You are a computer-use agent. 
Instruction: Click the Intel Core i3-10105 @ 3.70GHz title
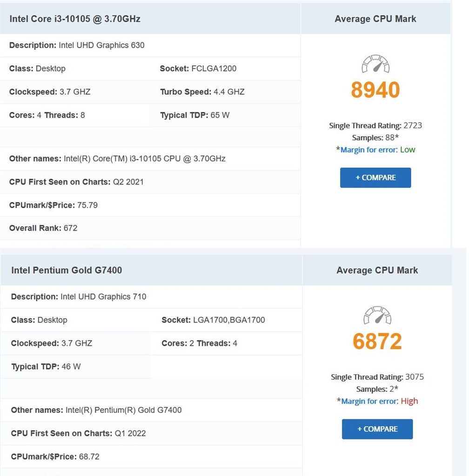point(75,19)
